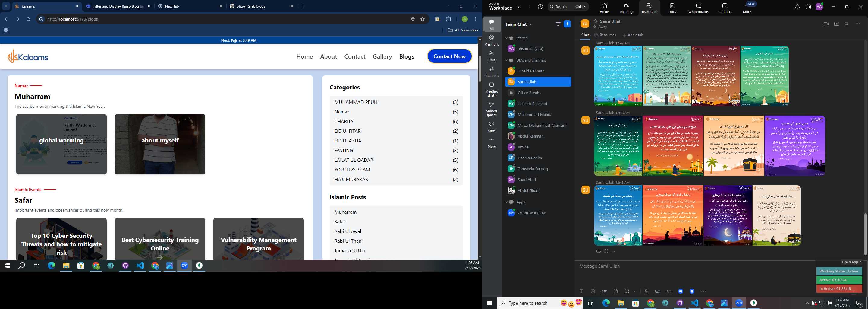Click Kalaams Home nav link
This screenshot has height=309, width=868.
pos(304,56)
